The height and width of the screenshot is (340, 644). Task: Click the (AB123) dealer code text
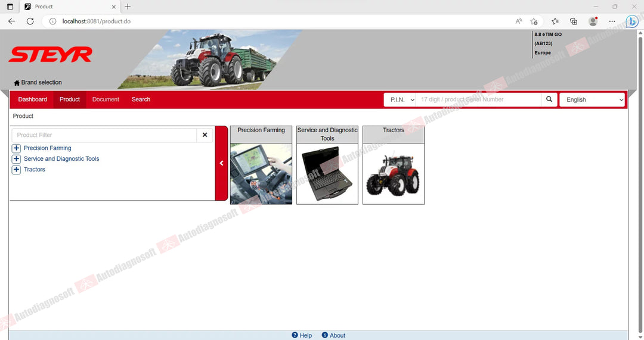[x=543, y=43]
